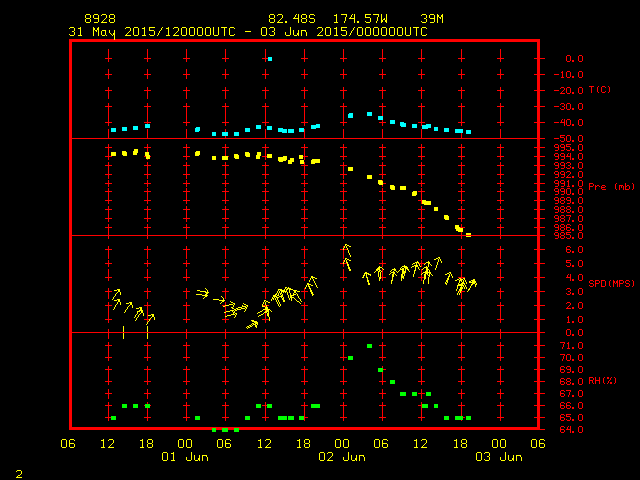Click the 0.0 wind speed axis label
The width and height of the screenshot is (640, 480).
[574, 333]
